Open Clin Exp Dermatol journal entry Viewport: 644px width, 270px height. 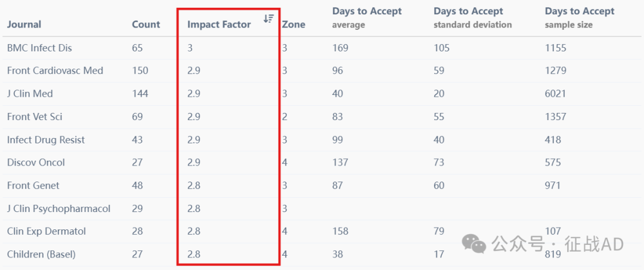47,231
